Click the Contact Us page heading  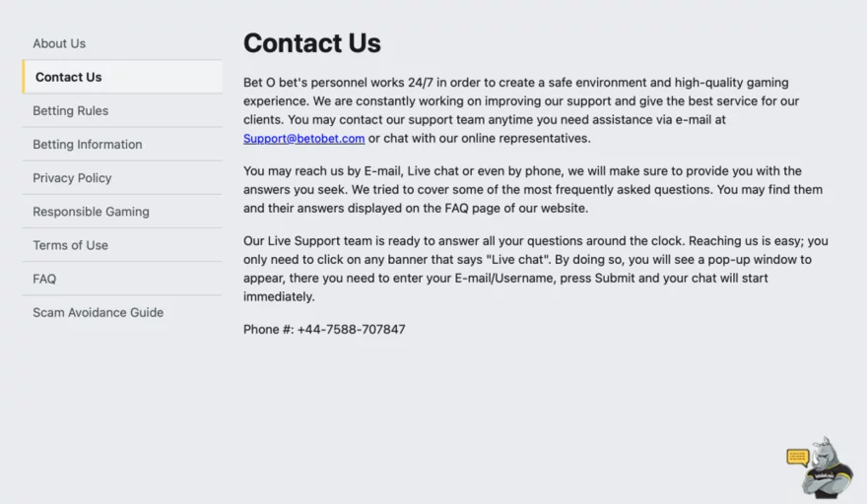click(x=312, y=43)
